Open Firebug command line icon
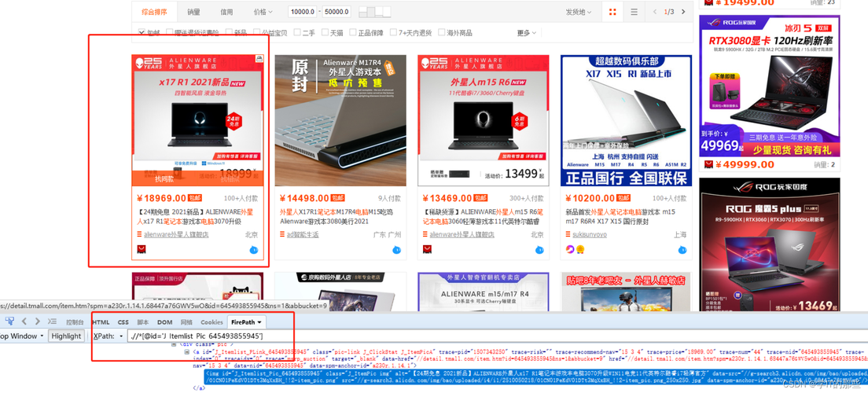The height and width of the screenshot is (393, 868). coord(52,321)
